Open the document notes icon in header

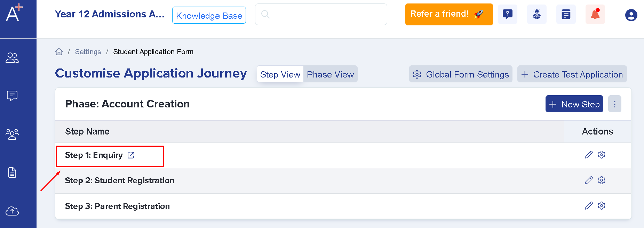(566, 14)
